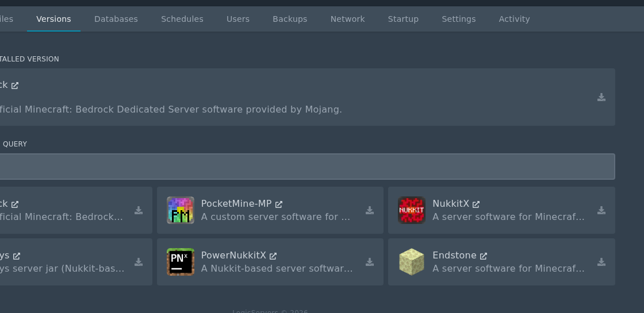Click 'A Nukkit-based server softwar…' description
This screenshot has height=313, width=644.
pos(277,268)
